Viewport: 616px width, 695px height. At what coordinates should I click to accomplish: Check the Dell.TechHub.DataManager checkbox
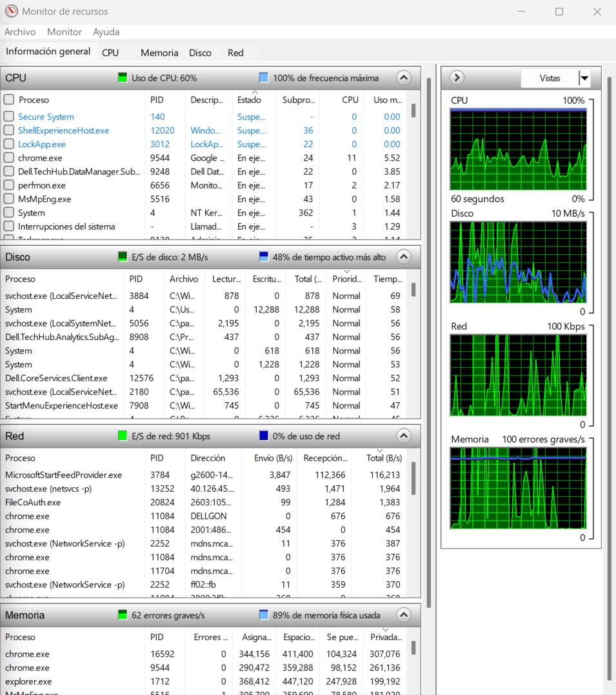pyautogui.click(x=9, y=172)
